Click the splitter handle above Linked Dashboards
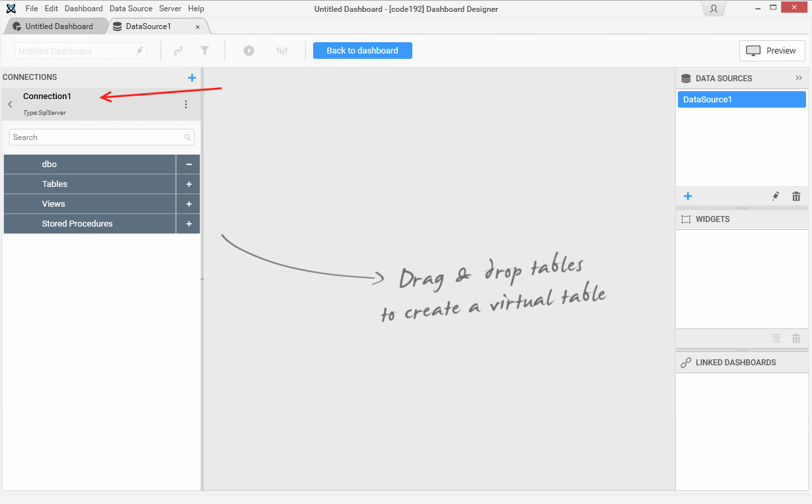This screenshot has height=504, width=812. 742,350
